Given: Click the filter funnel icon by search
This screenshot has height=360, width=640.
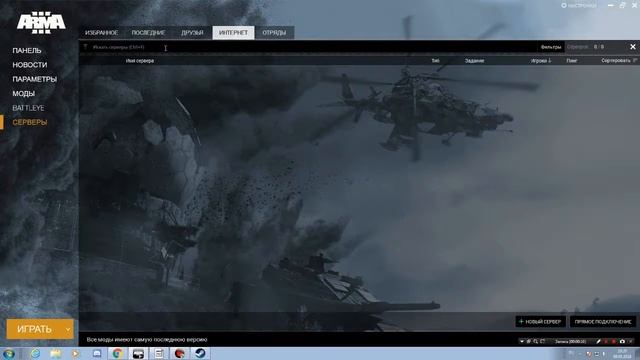Looking at the screenshot, I should coord(85,47).
